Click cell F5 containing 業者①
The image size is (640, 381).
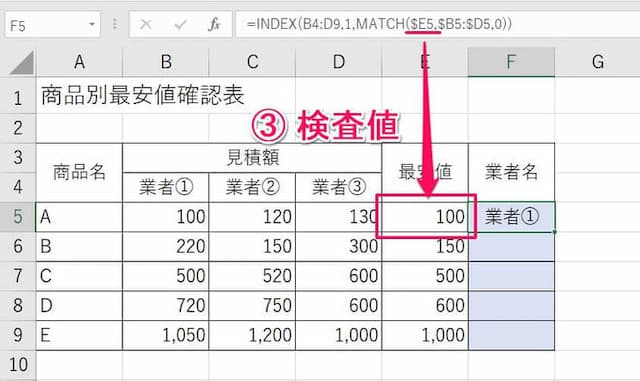click(x=511, y=217)
